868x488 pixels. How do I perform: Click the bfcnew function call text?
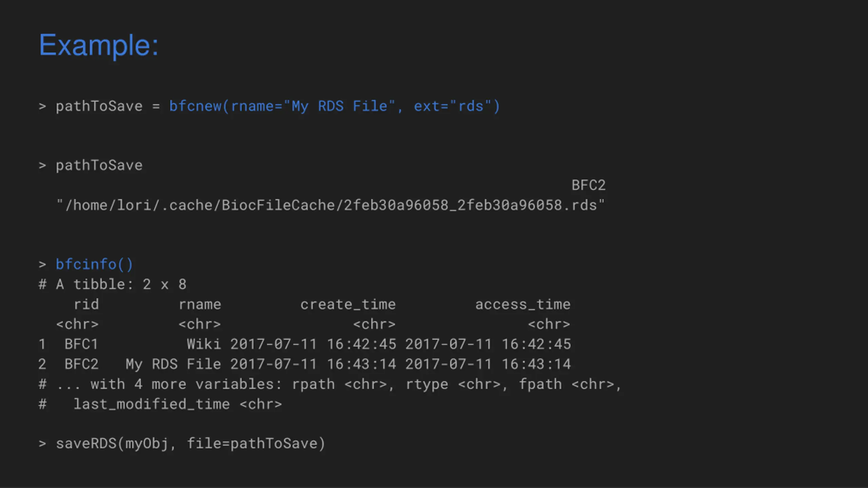tap(195, 106)
